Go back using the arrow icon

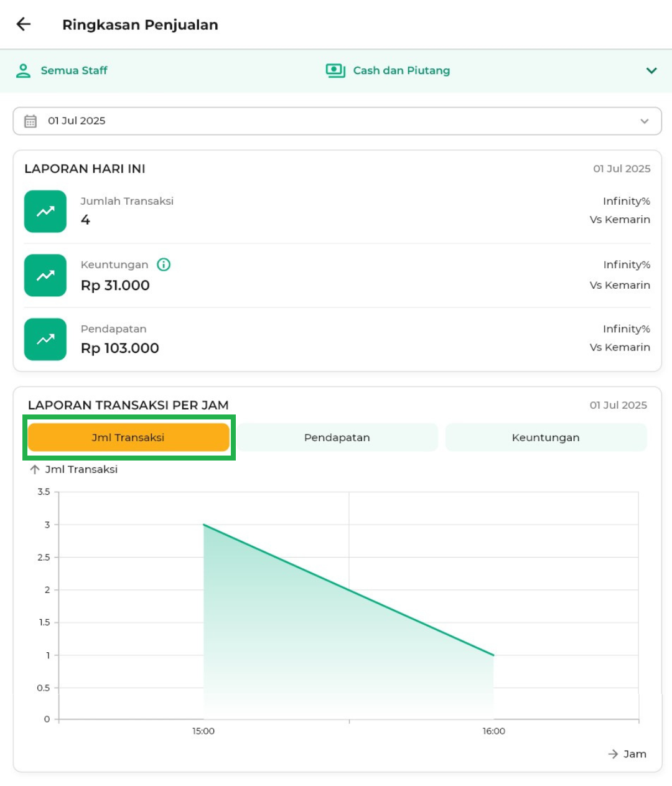24,24
